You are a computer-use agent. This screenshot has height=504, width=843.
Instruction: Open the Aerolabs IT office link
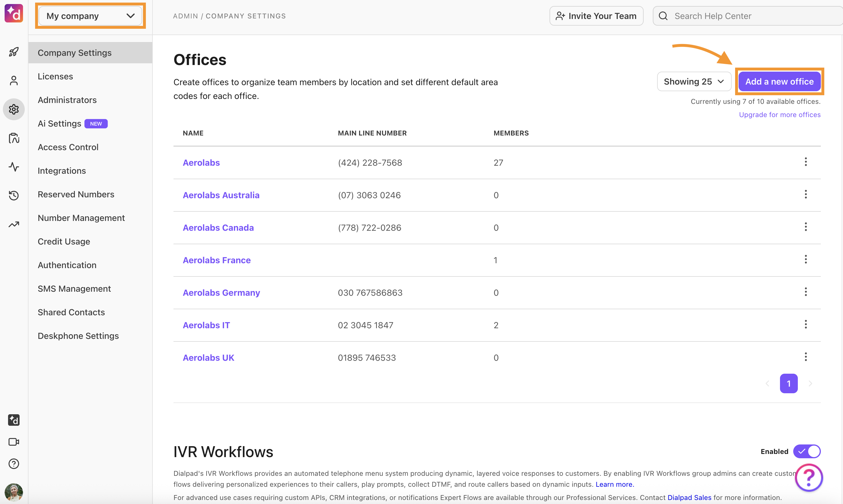[207, 325]
